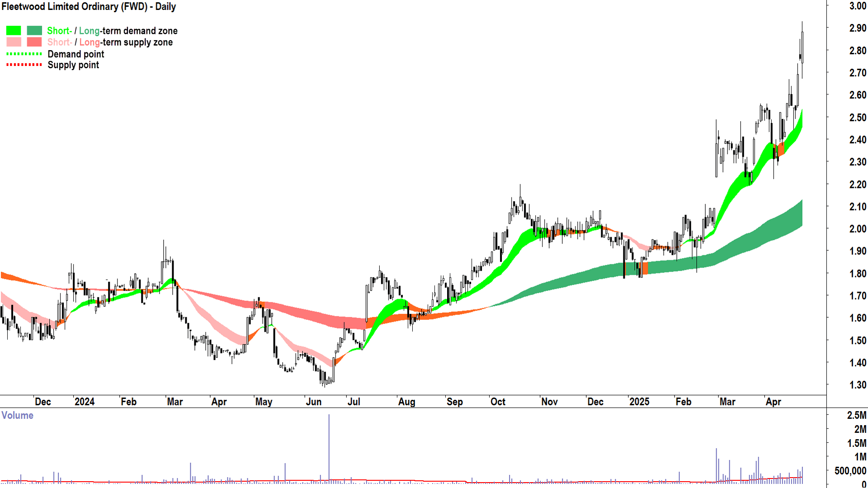Click the 2.00 price level on the price axis

click(x=857, y=229)
